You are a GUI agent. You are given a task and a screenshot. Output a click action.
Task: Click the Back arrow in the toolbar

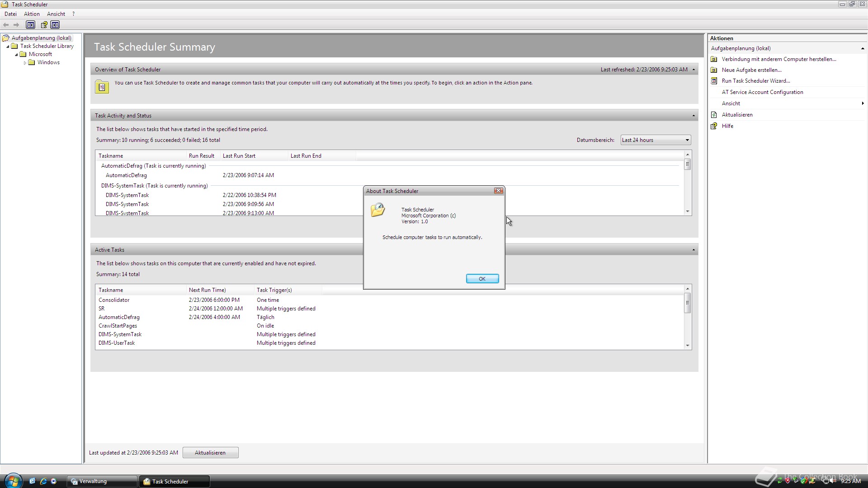6,25
